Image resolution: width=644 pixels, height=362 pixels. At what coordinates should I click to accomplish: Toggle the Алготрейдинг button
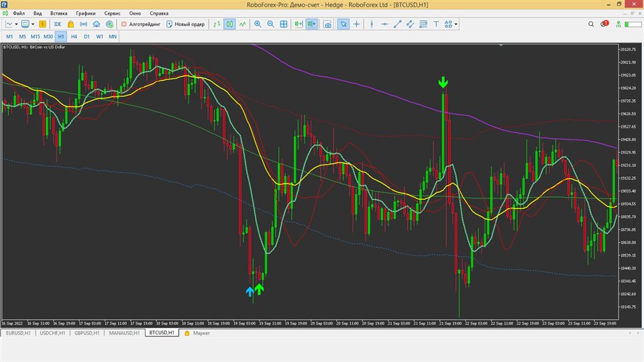click(141, 24)
